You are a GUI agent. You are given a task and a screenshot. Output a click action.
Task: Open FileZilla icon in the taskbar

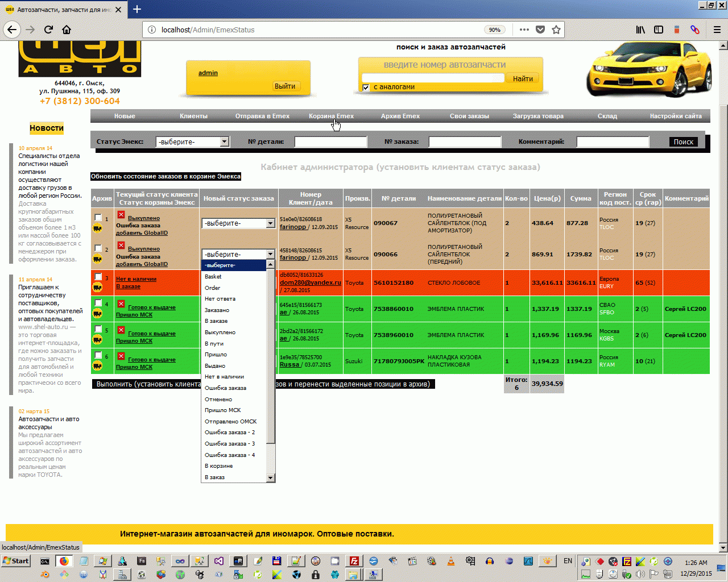[x=354, y=561]
